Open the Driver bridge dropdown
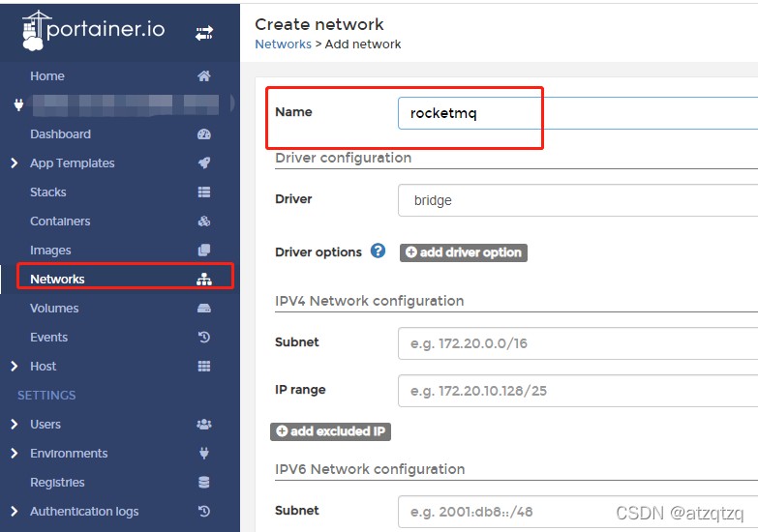This screenshot has height=532, width=758. click(578, 200)
